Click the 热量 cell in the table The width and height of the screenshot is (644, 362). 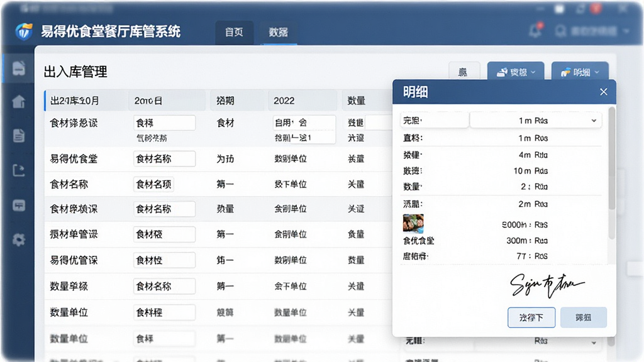pos(226,209)
